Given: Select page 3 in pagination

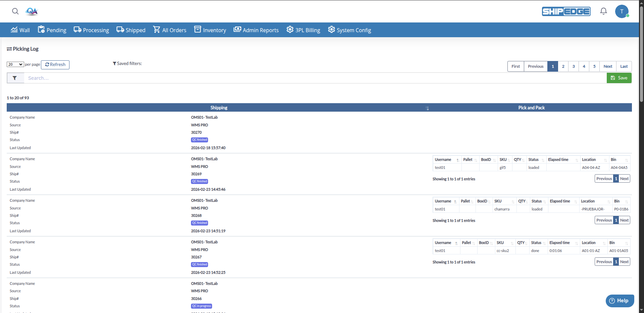Looking at the screenshot, I should point(574,66).
